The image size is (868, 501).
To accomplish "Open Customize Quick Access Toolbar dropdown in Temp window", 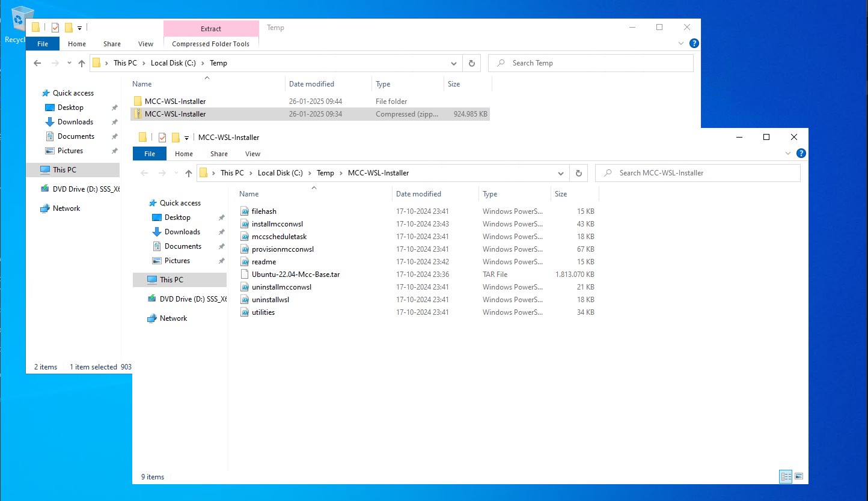I will point(80,28).
